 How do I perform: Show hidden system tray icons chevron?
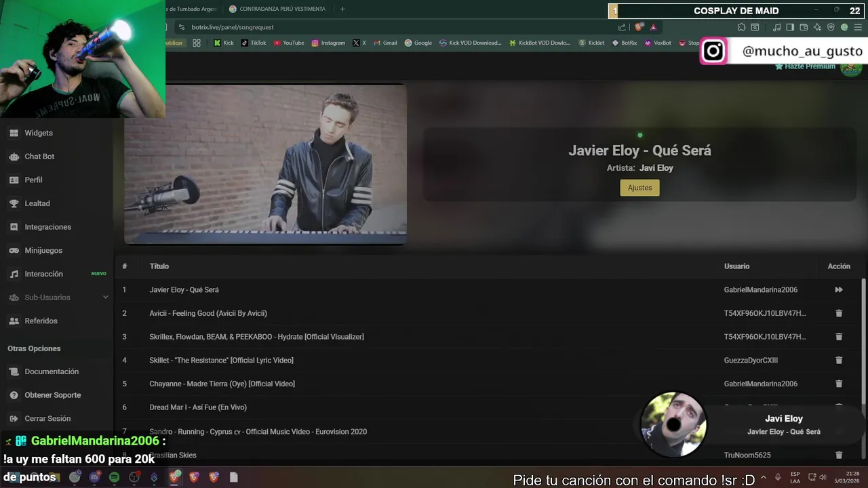[x=764, y=477]
